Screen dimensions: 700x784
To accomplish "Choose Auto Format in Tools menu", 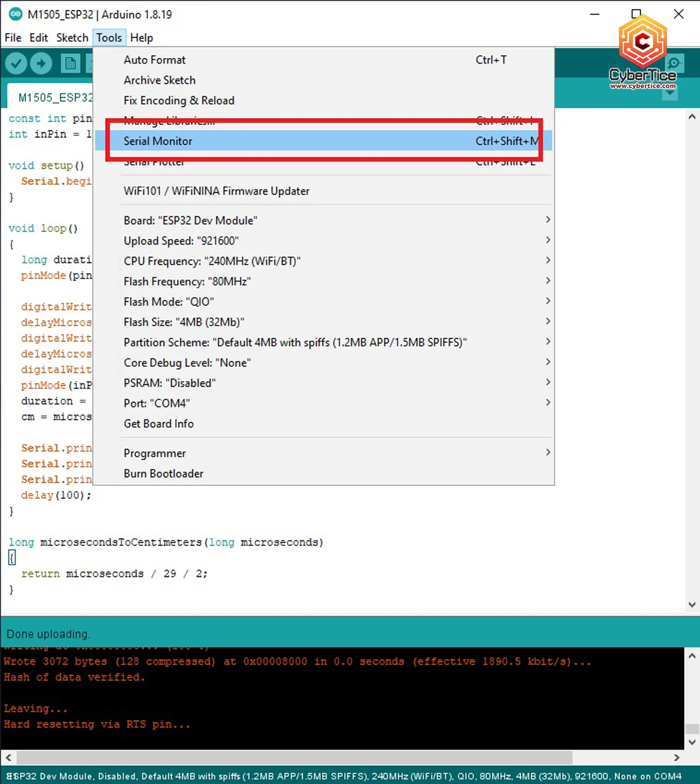I will [x=154, y=60].
